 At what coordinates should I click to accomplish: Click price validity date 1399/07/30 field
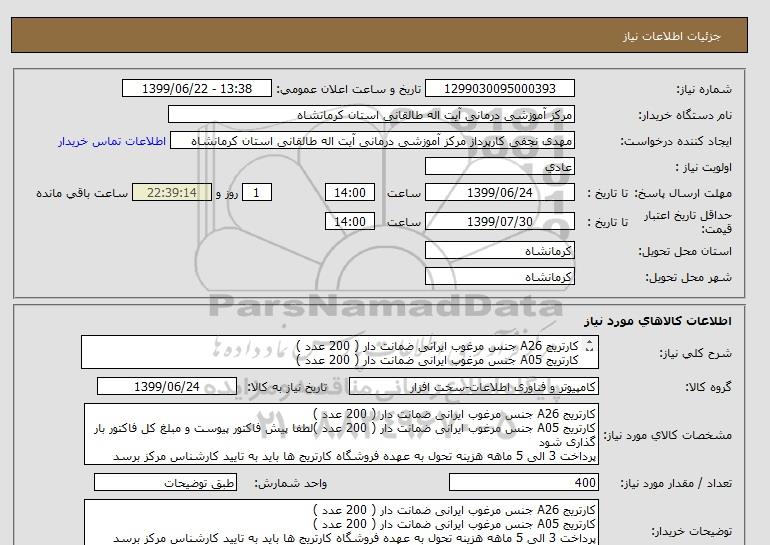click(499, 221)
